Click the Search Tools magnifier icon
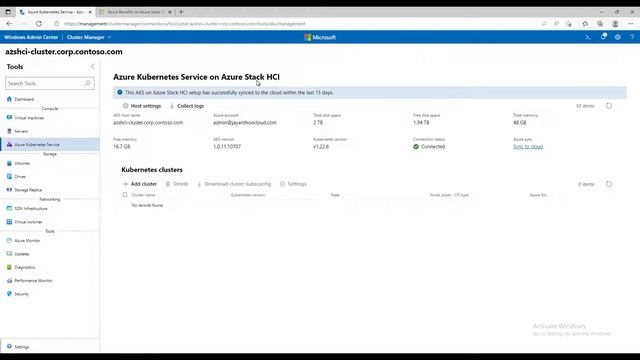The width and height of the screenshot is (640, 360). (x=87, y=83)
